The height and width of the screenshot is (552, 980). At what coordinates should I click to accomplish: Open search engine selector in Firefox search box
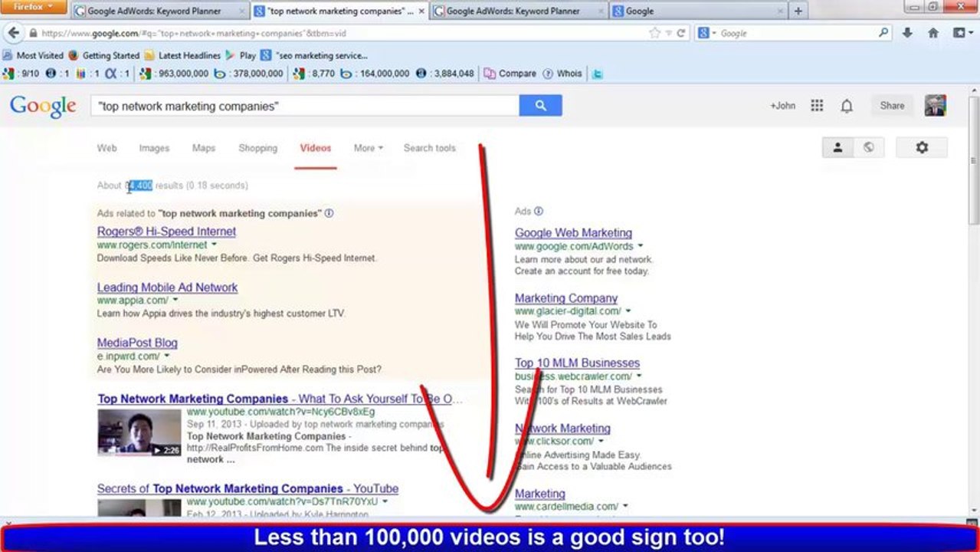coord(707,33)
